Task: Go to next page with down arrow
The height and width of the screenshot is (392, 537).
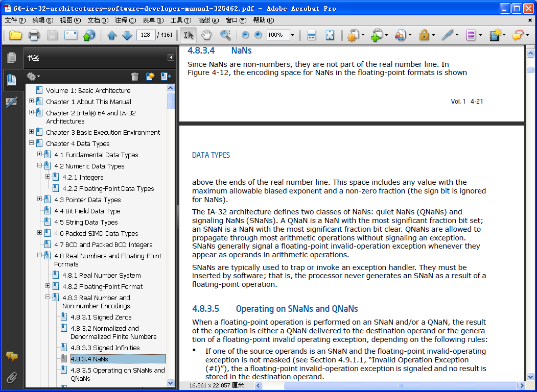Action: (x=127, y=35)
